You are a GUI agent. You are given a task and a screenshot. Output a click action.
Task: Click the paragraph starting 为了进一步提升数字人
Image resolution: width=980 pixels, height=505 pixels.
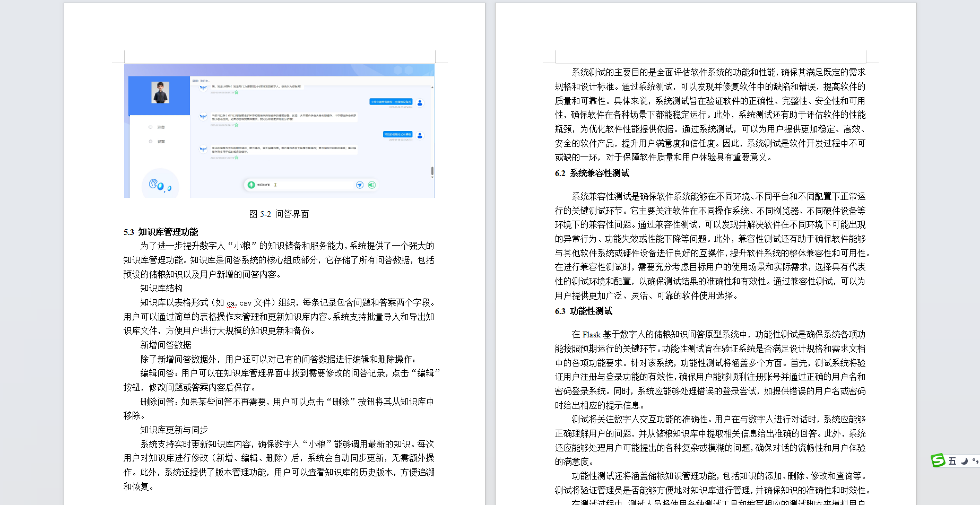click(x=279, y=260)
